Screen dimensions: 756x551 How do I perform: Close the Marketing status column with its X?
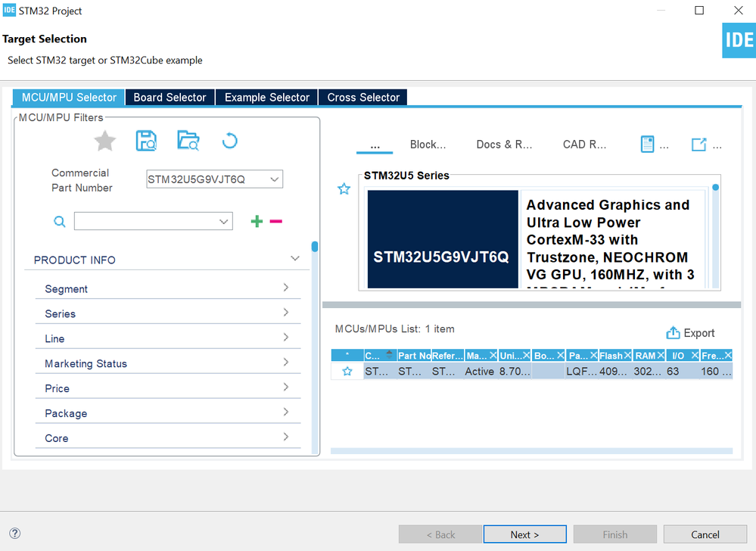click(x=493, y=355)
